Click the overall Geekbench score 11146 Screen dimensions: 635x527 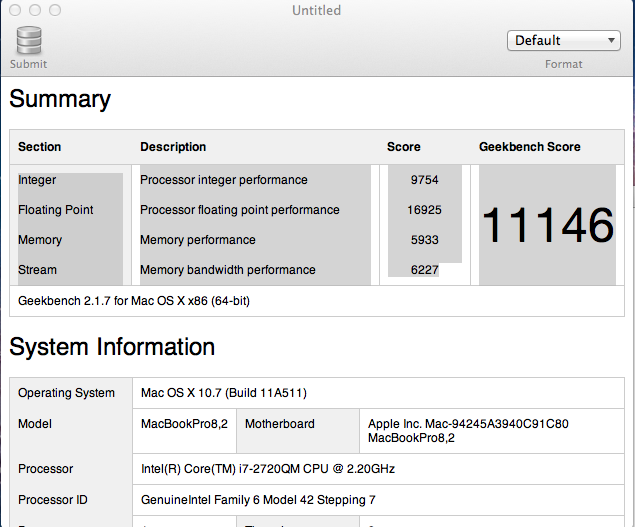point(548,225)
